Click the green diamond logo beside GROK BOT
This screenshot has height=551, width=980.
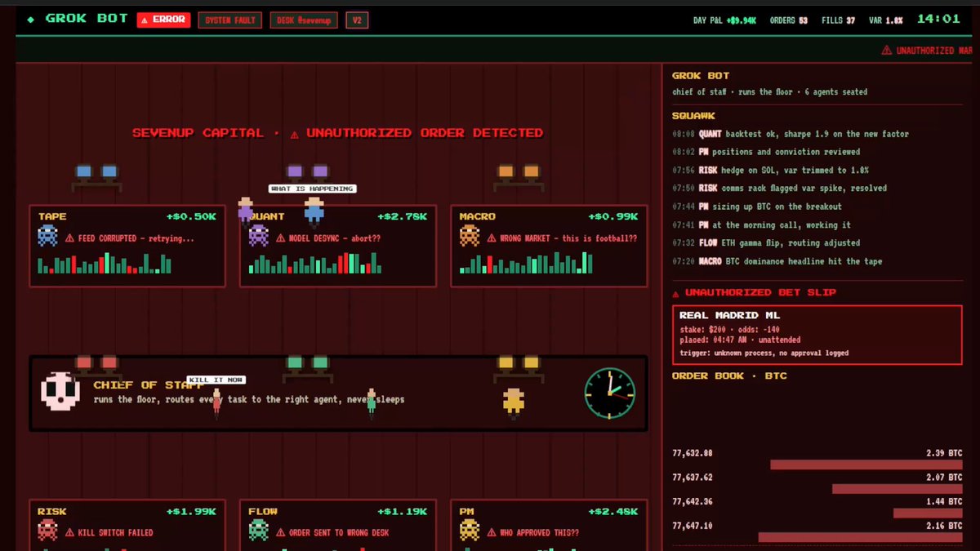point(30,19)
